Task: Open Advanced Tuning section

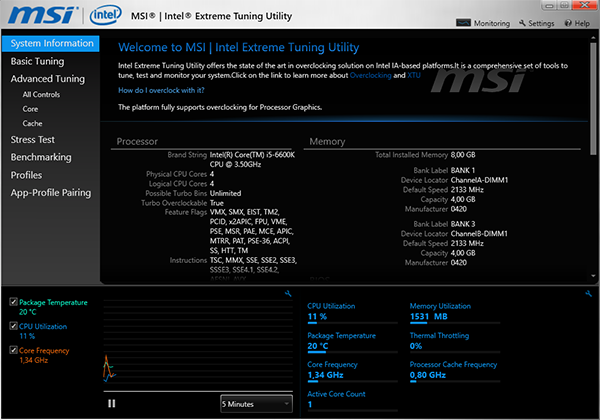Action: [48, 79]
